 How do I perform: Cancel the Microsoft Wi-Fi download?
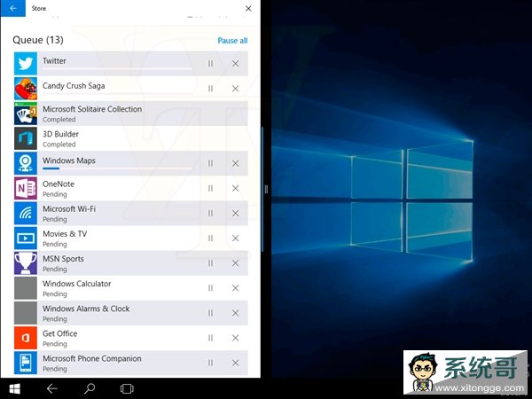coord(235,213)
